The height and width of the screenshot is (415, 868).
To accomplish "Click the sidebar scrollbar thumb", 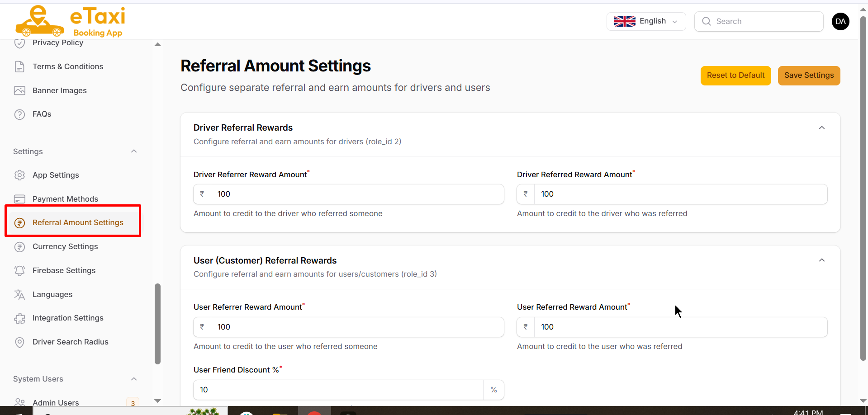I will click(157, 324).
